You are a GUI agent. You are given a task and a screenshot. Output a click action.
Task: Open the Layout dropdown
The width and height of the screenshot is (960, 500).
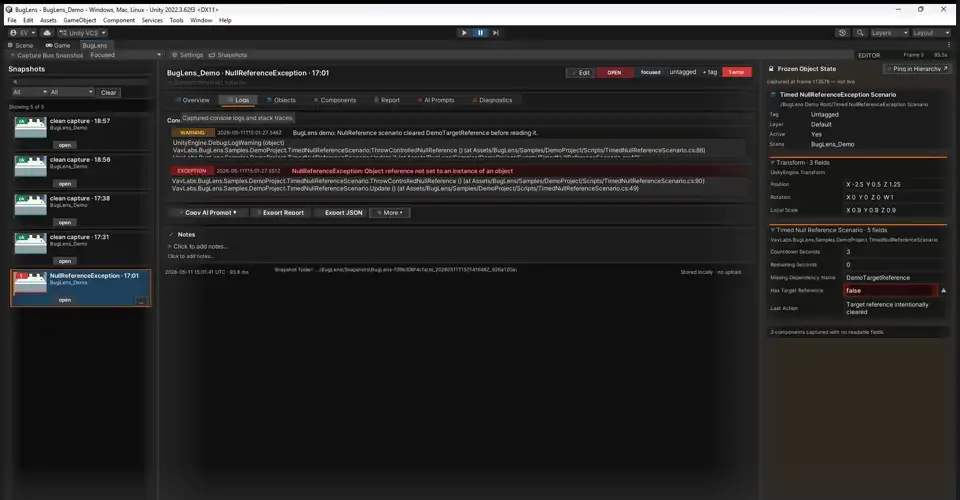(931, 32)
